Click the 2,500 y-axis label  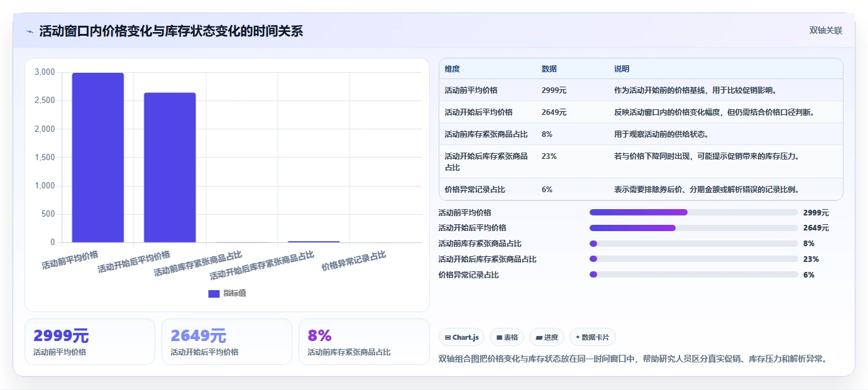pos(45,100)
